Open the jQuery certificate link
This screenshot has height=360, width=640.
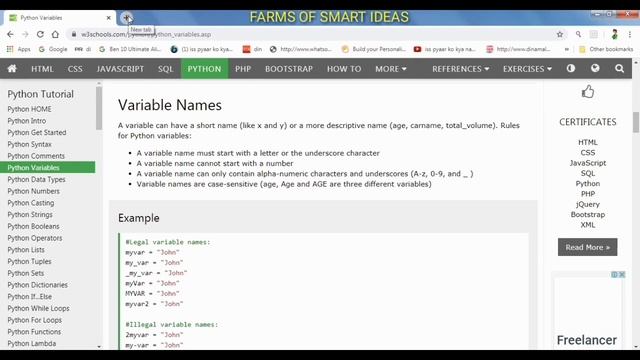(x=588, y=204)
